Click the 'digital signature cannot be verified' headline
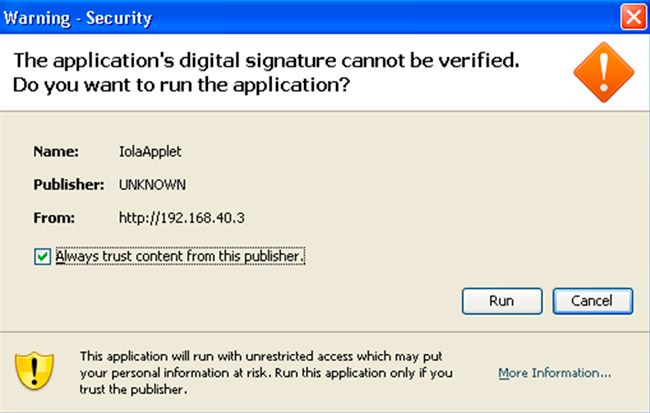This screenshot has height=413, width=650. click(266, 61)
